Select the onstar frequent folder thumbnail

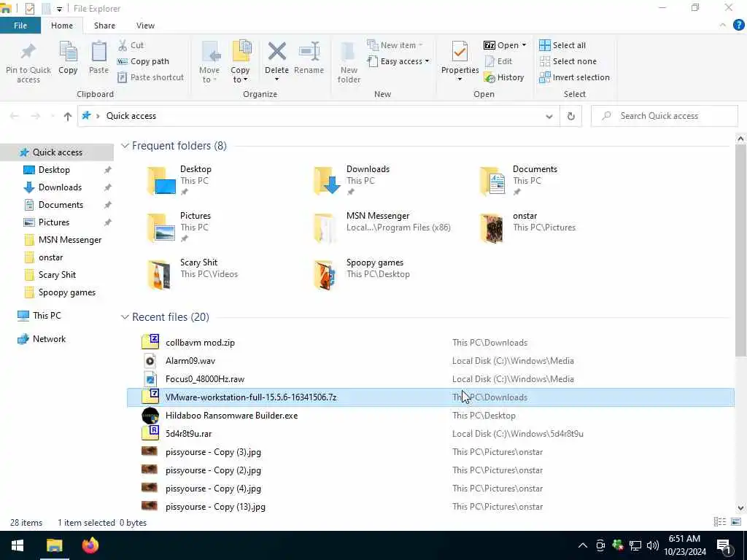point(492,228)
